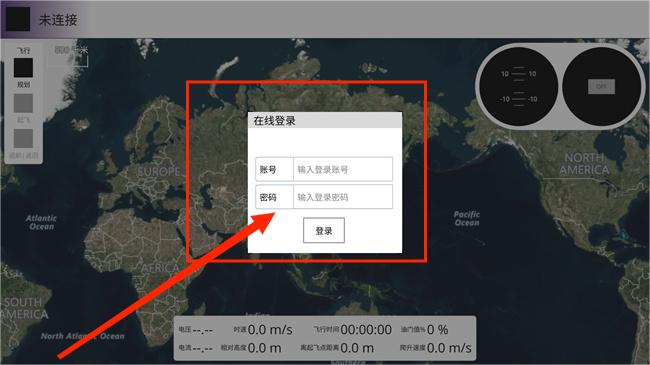Click the 相对高度 altitude value
This screenshot has width=650, height=365.
(x=264, y=348)
